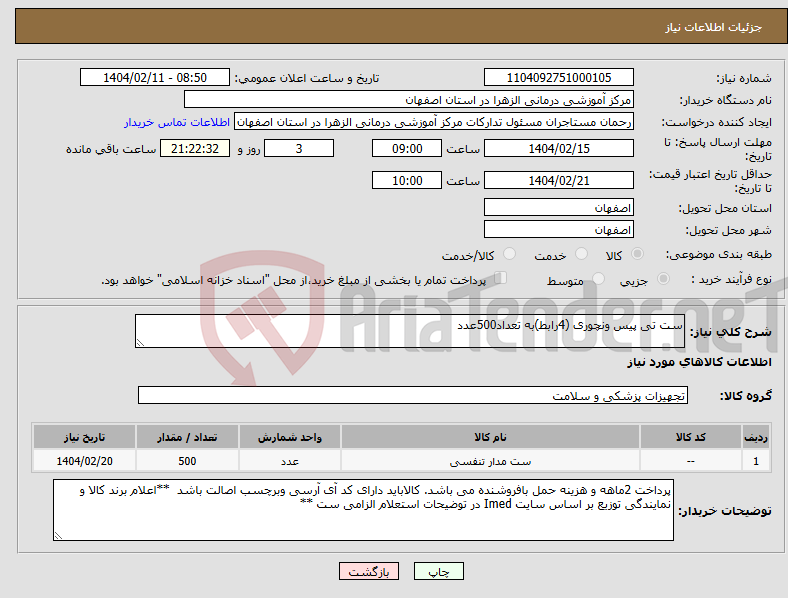The width and height of the screenshot is (788, 598).
Task: Click the request creator field رحمان مستاجران
Action: (x=434, y=122)
